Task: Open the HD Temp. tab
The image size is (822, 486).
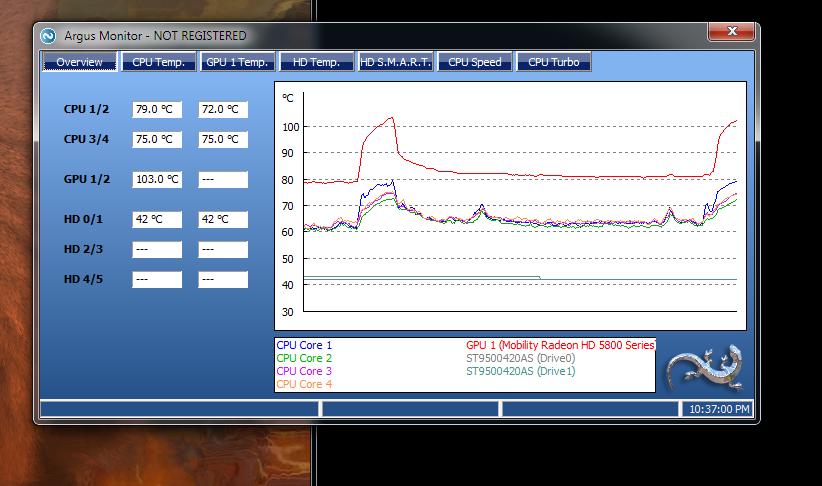Action: point(316,62)
